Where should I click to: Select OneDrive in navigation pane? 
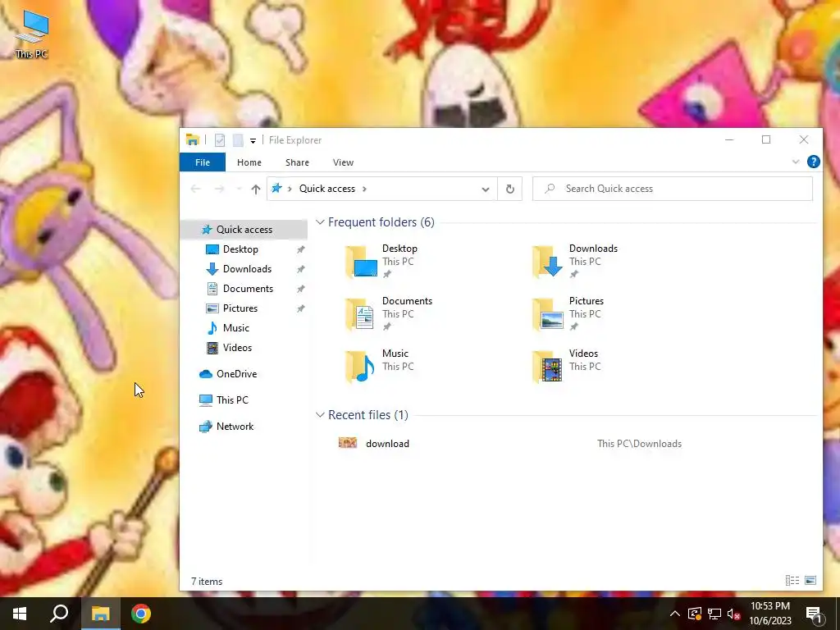point(236,374)
